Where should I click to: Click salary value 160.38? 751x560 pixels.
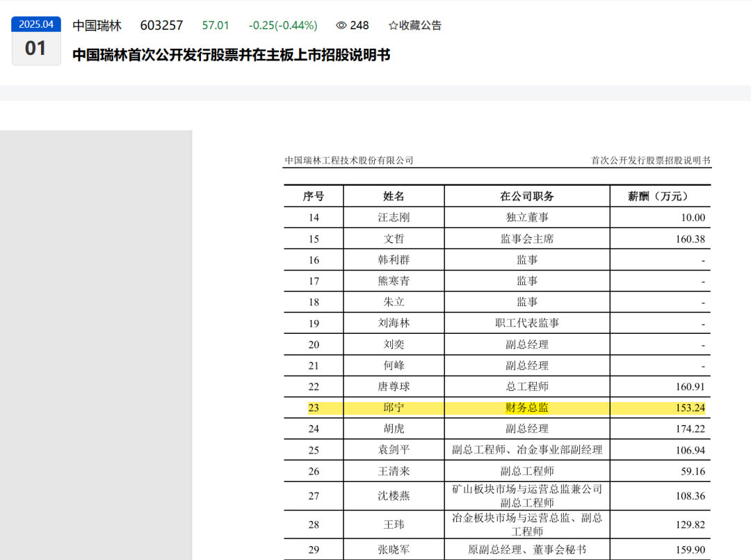point(691,239)
